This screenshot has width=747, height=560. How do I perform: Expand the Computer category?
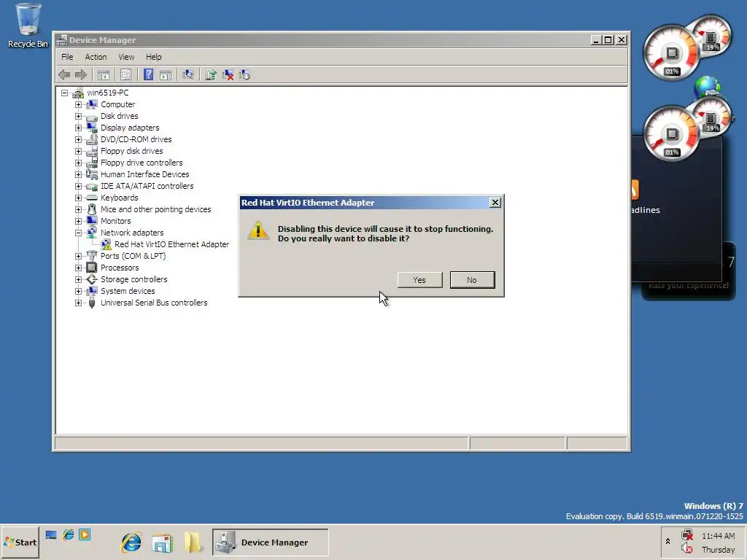point(78,104)
